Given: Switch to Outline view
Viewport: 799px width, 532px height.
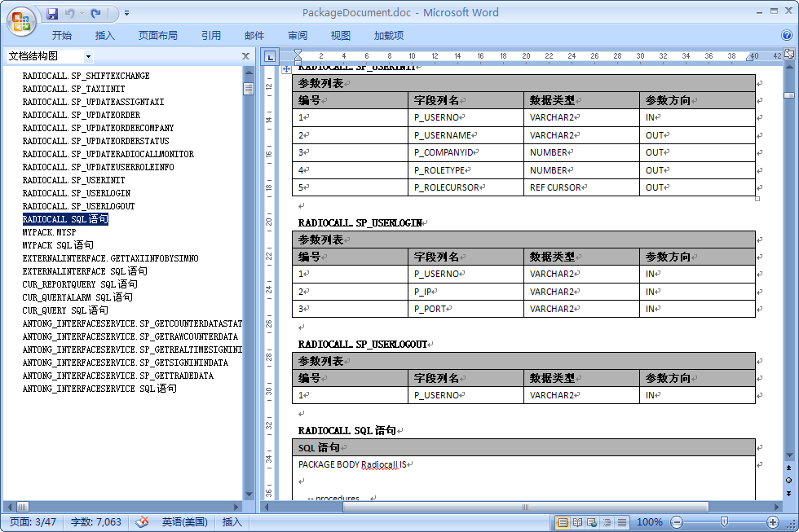Looking at the screenshot, I should [607, 522].
